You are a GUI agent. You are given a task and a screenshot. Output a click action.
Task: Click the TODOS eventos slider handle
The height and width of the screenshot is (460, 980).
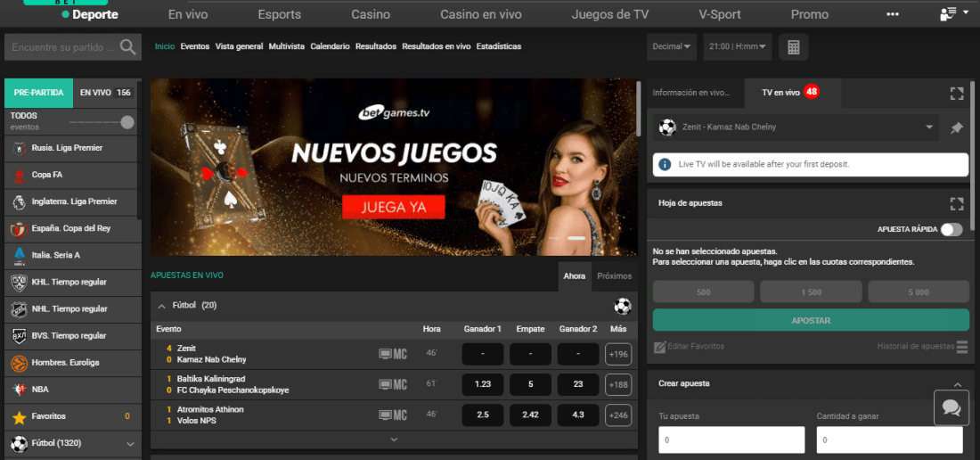(x=127, y=122)
